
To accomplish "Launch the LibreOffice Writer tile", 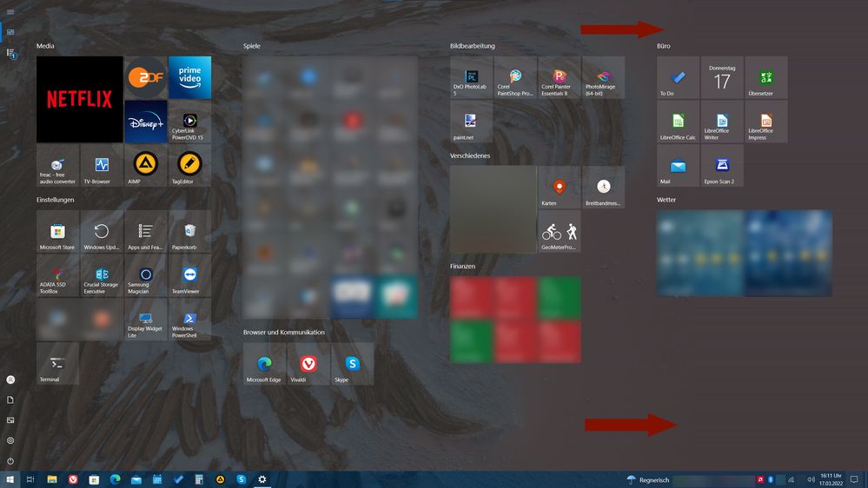I will (722, 122).
